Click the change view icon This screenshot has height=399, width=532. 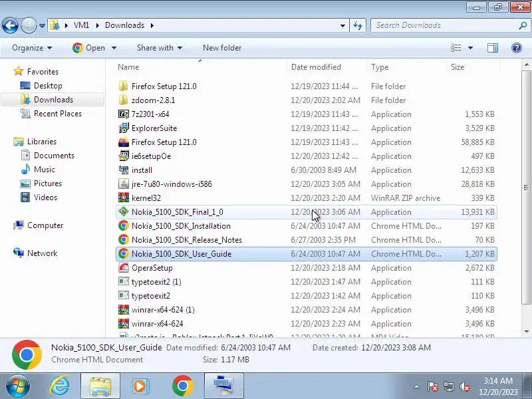coord(456,48)
